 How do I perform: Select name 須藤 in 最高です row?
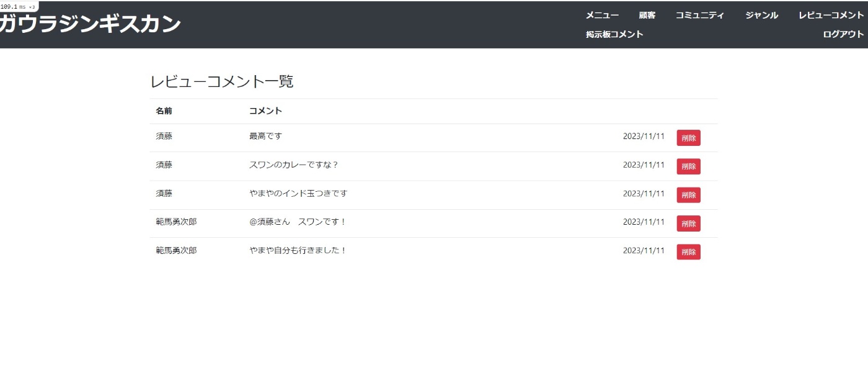[x=164, y=136]
